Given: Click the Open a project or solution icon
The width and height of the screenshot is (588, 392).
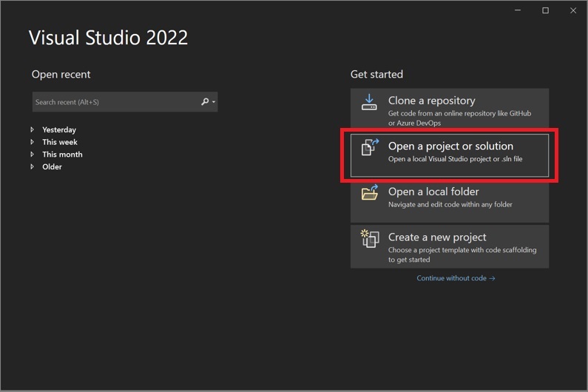Looking at the screenshot, I should pyautogui.click(x=370, y=146).
